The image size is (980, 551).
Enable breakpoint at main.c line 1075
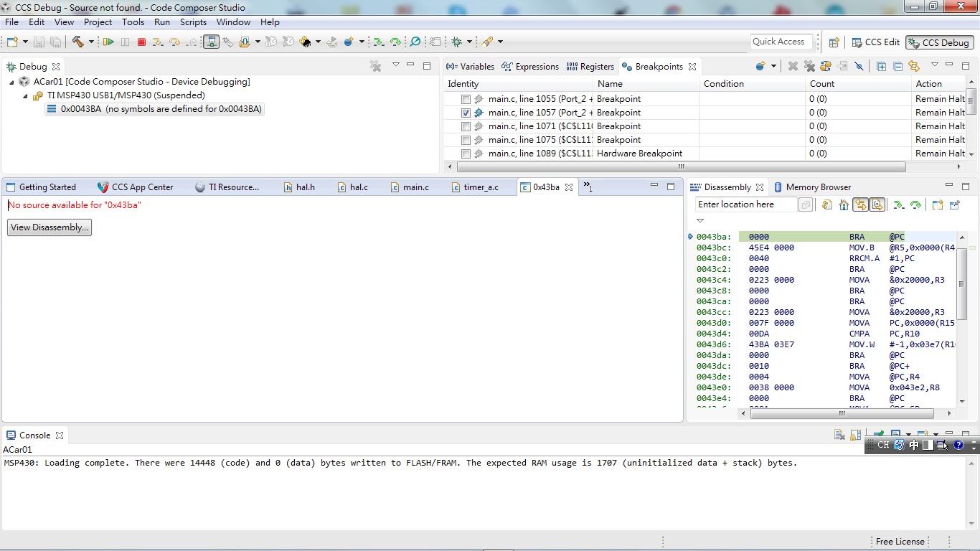(x=466, y=140)
